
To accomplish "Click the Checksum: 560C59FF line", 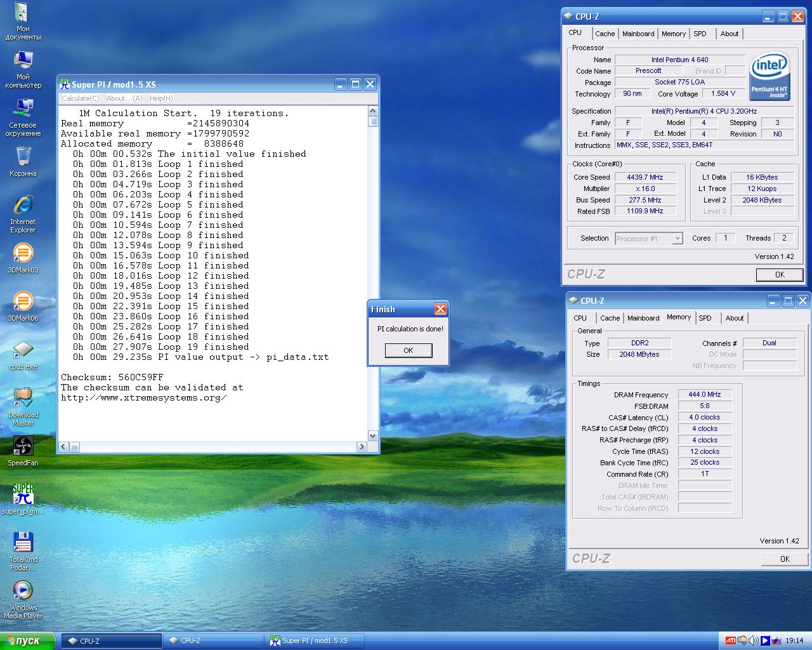I will [112, 377].
